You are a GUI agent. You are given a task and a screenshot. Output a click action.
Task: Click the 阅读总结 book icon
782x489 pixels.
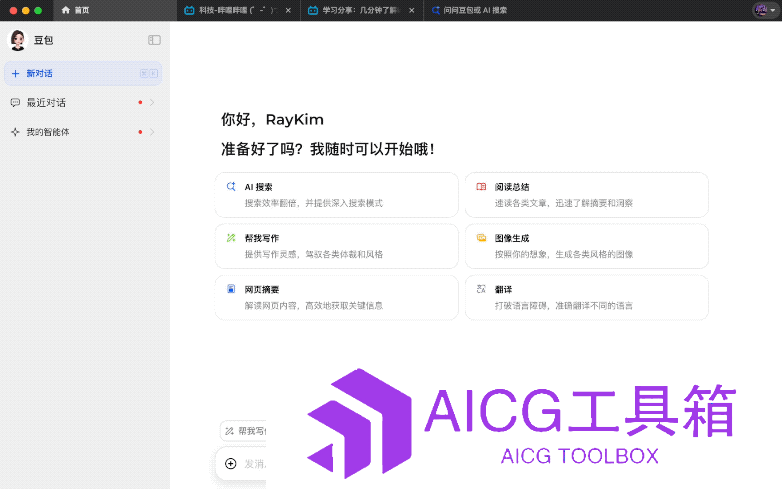tap(481, 186)
